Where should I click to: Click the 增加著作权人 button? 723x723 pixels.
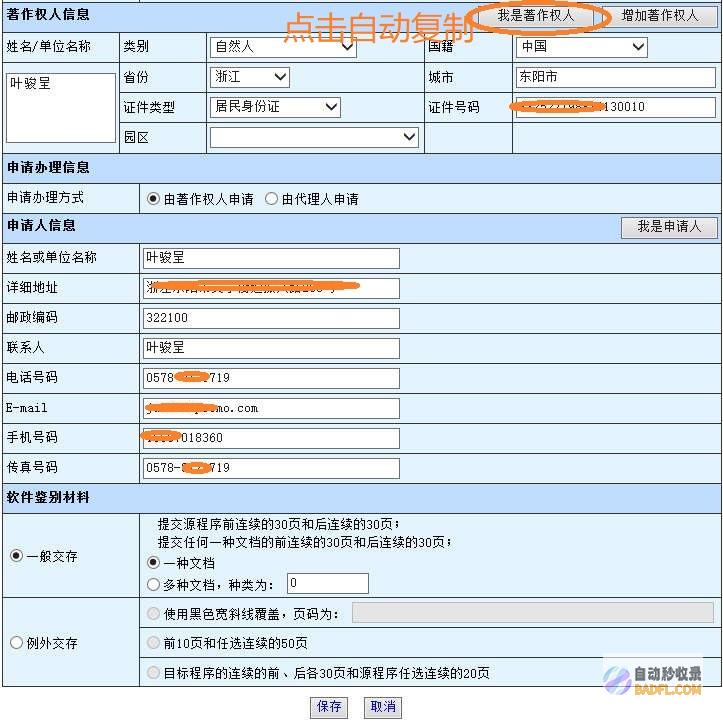660,16
